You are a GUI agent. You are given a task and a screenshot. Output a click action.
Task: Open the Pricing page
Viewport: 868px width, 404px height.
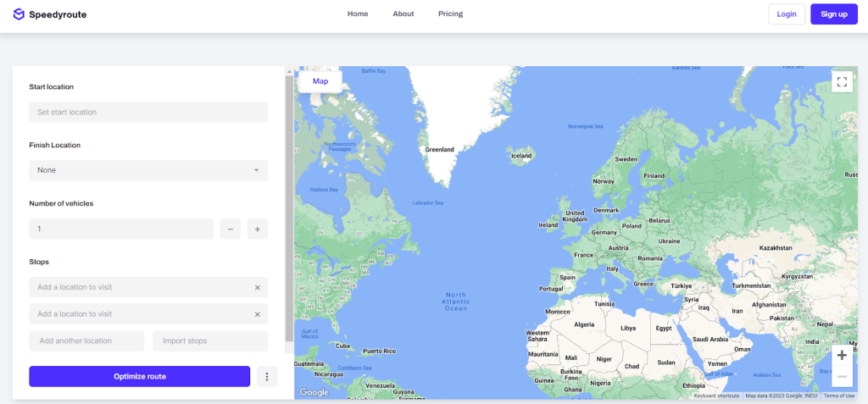pos(451,14)
